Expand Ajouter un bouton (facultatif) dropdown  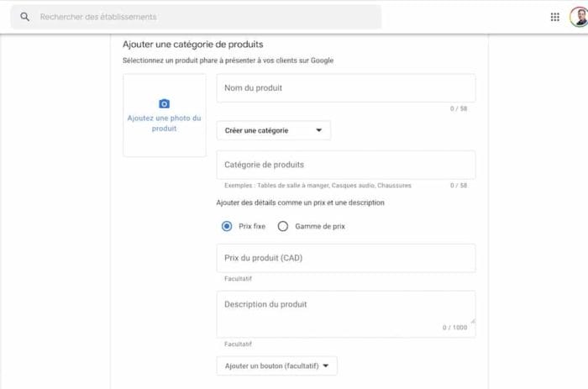pyautogui.click(x=276, y=365)
